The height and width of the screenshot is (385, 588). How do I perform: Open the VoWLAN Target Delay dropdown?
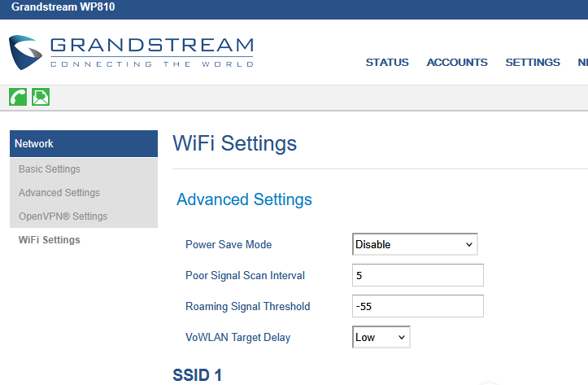tap(381, 337)
